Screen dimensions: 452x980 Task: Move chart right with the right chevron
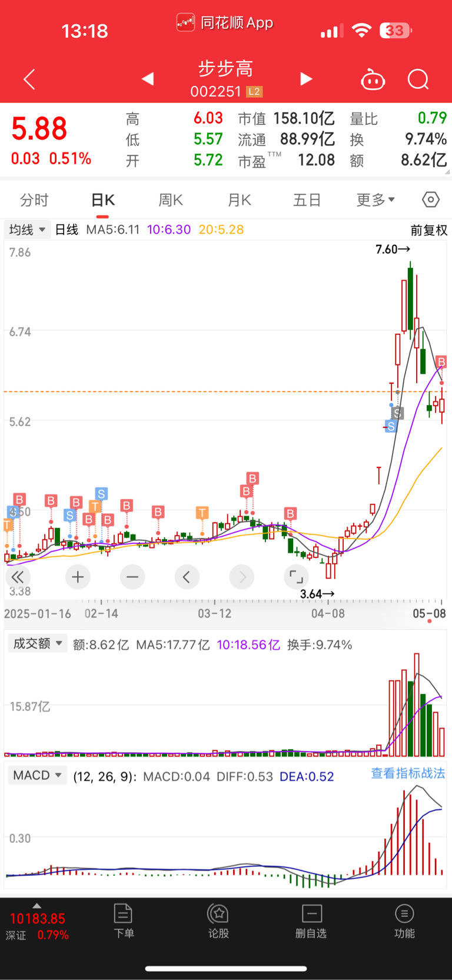click(x=242, y=577)
